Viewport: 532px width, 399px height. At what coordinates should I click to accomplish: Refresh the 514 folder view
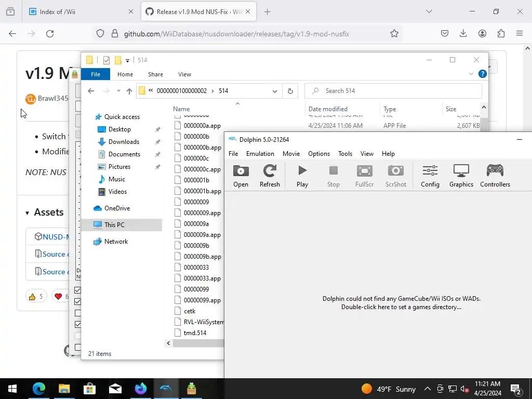290,91
